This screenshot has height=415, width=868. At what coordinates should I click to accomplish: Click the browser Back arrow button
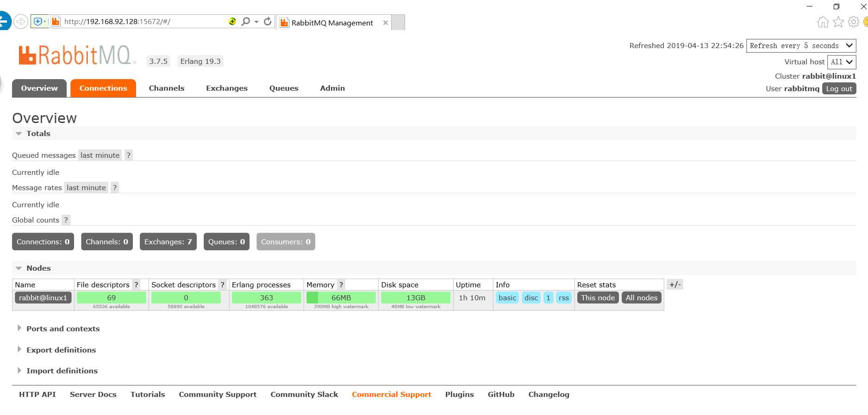click(4, 21)
